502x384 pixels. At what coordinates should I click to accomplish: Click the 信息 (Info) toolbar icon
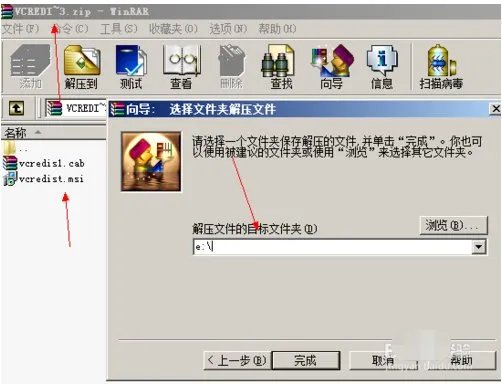pos(382,66)
